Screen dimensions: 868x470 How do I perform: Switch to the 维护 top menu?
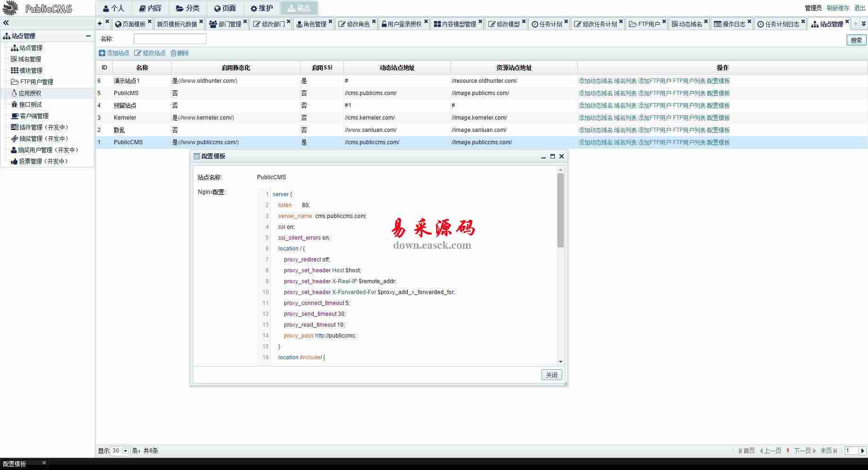click(x=262, y=8)
